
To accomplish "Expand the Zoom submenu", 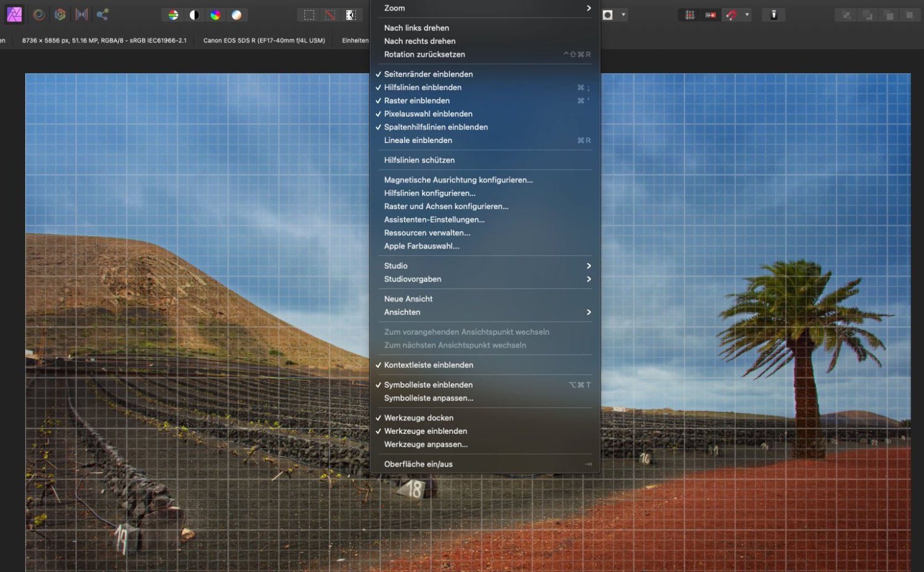I will tap(394, 8).
